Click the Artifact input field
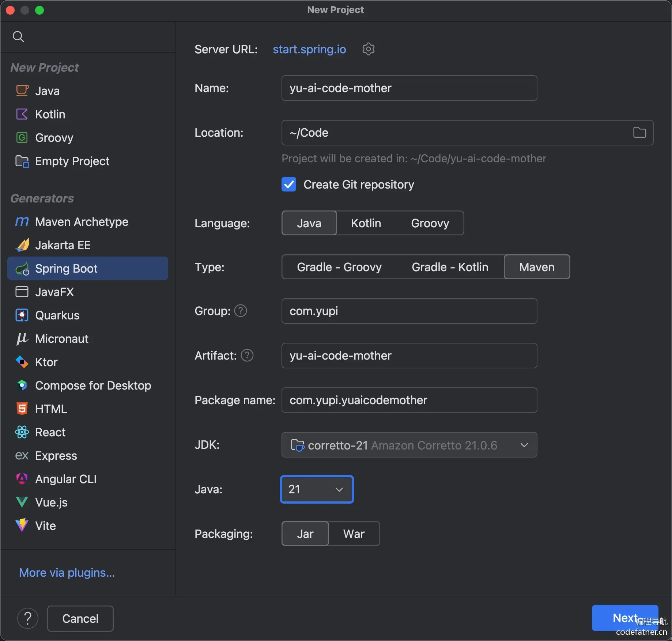The height and width of the screenshot is (641, 672). (x=409, y=356)
